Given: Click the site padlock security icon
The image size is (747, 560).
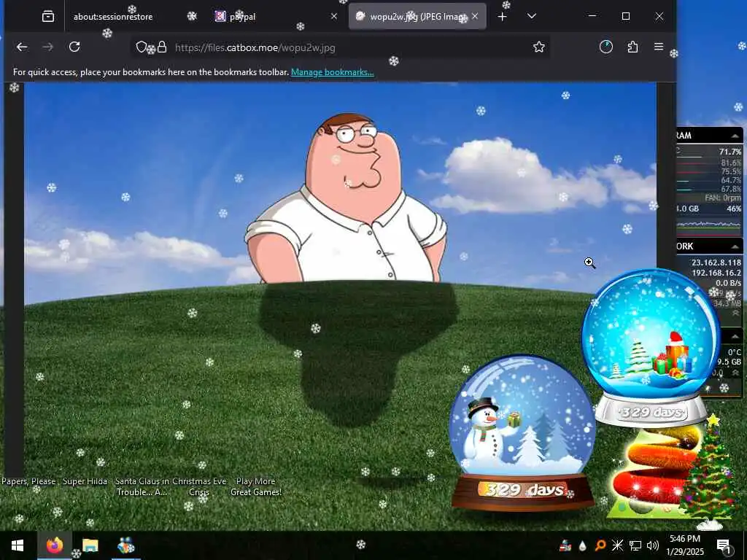Looking at the screenshot, I should pos(162,47).
